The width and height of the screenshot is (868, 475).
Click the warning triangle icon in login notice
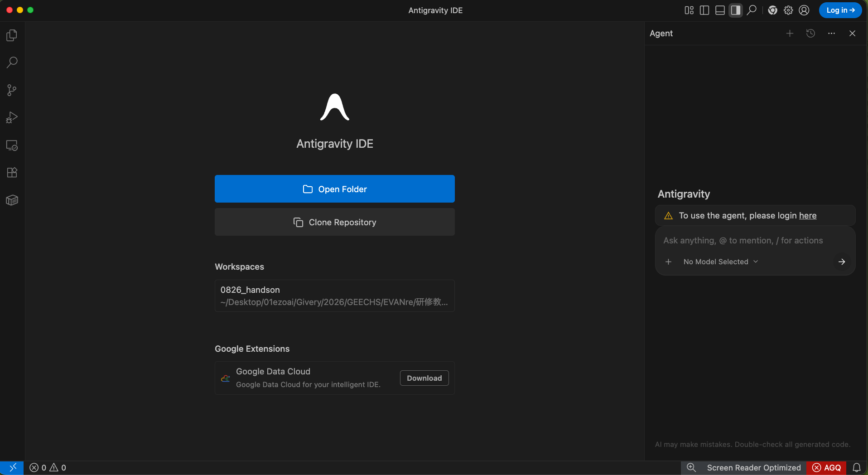(x=668, y=216)
